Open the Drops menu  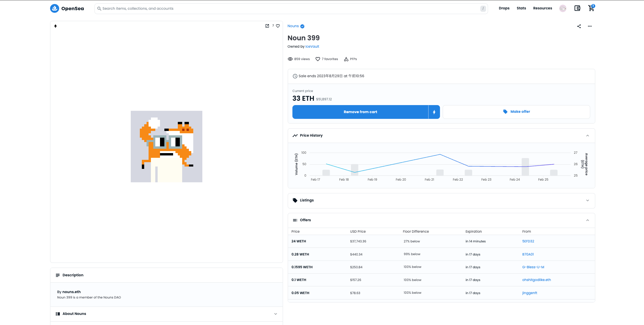pos(504,8)
